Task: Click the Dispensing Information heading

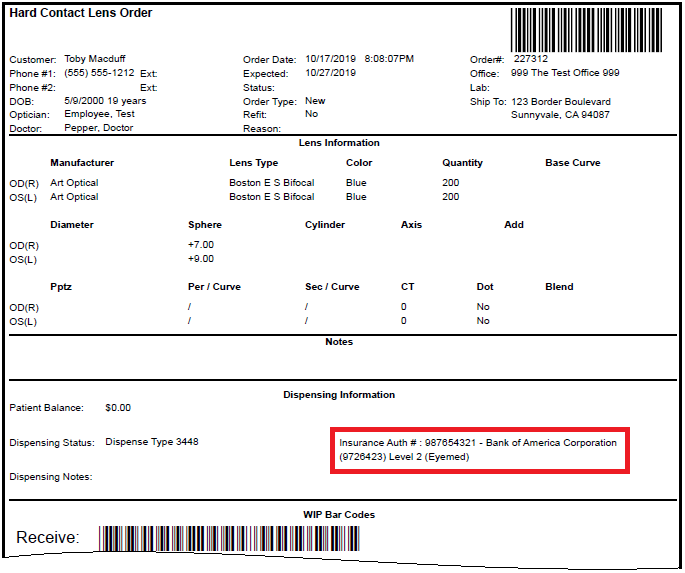Action: pyautogui.click(x=339, y=394)
